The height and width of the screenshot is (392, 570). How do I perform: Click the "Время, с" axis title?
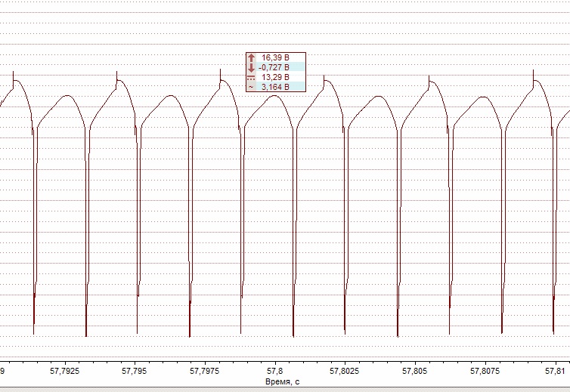(283, 383)
